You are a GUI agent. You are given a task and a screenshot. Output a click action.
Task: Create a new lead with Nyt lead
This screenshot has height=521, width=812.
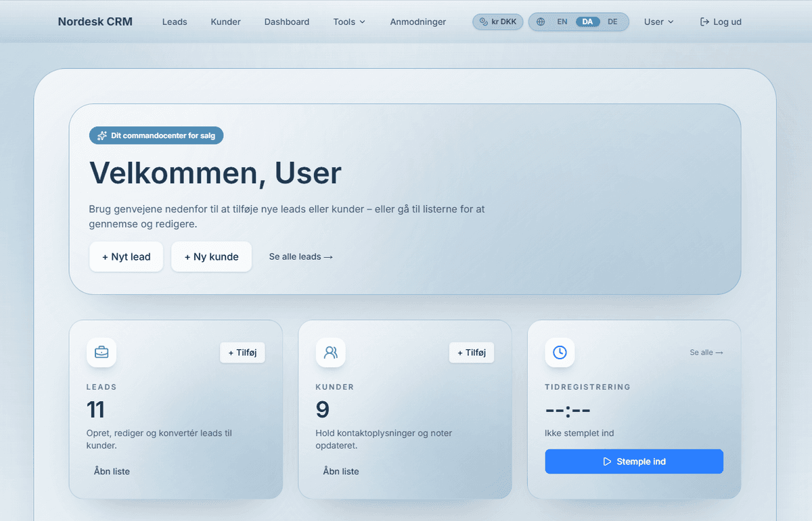point(126,256)
